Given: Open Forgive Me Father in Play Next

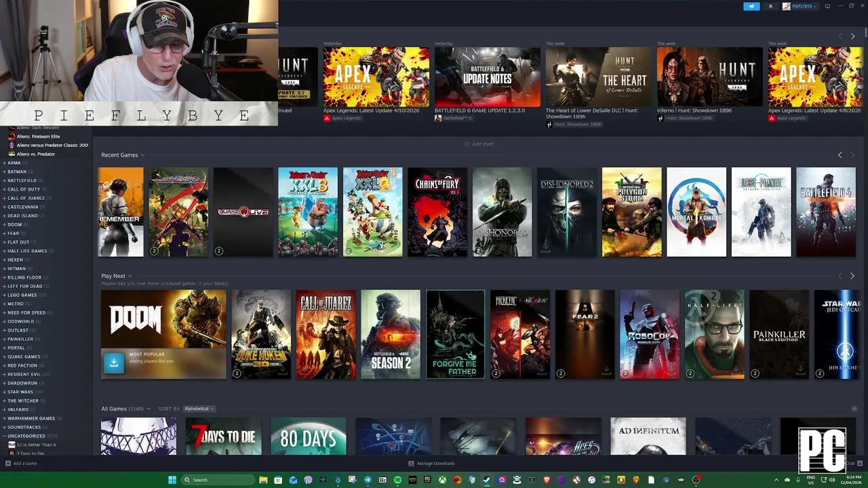Looking at the screenshot, I should click(x=456, y=334).
